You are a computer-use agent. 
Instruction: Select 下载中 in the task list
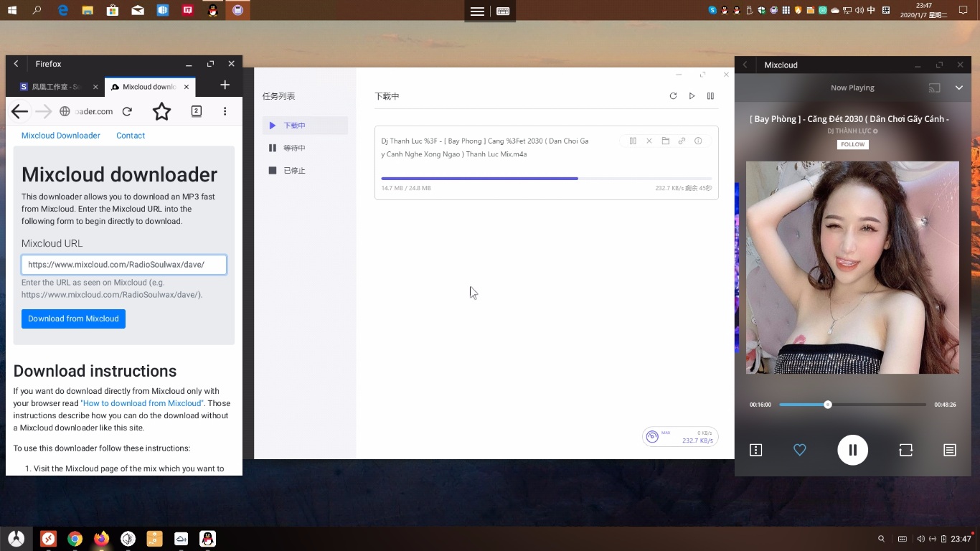click(305, 126)
